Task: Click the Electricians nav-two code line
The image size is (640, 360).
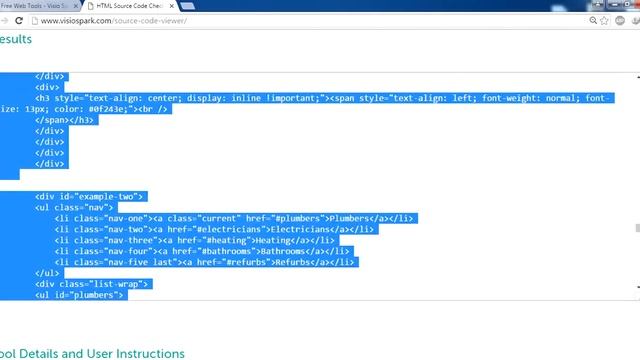Action: click(x=214, y=229)
